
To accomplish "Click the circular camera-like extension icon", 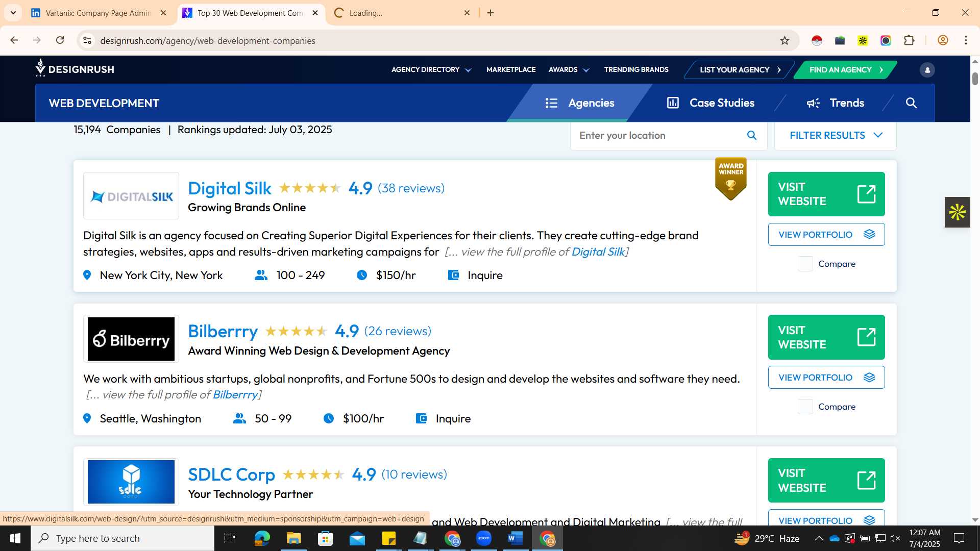I will (x=886, y=40).
